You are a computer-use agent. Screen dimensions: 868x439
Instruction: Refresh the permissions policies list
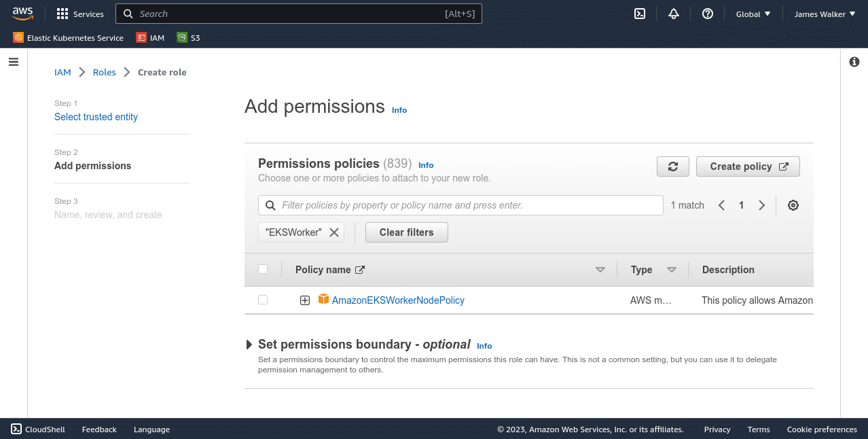coord(672,166)
